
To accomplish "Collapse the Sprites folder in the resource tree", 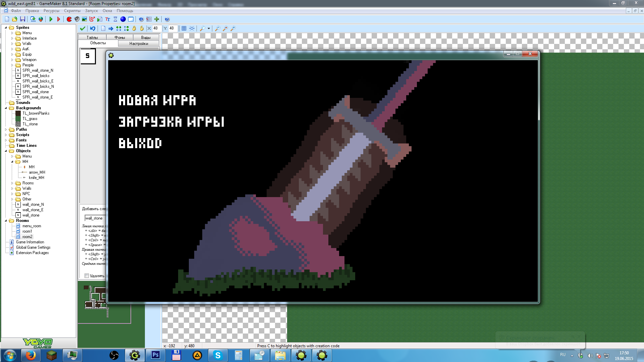I will pyautogui.click(x=6, y=27).
